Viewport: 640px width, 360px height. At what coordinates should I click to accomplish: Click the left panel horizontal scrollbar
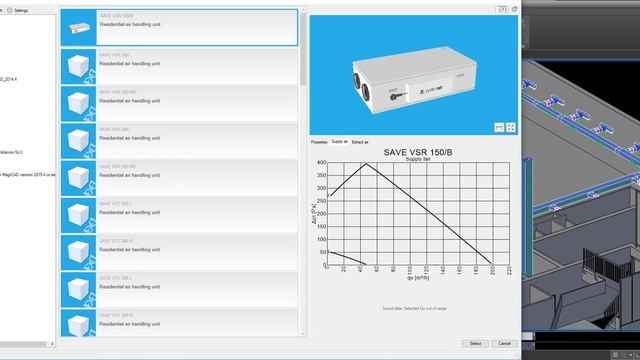point(23,344)
